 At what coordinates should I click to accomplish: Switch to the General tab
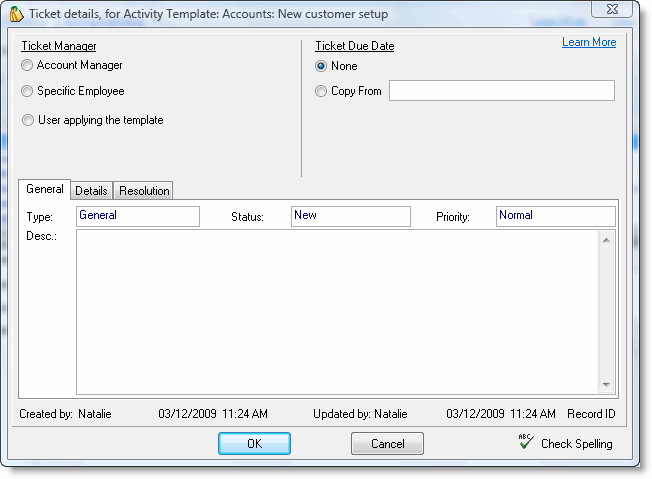click(x=45, y=189)
